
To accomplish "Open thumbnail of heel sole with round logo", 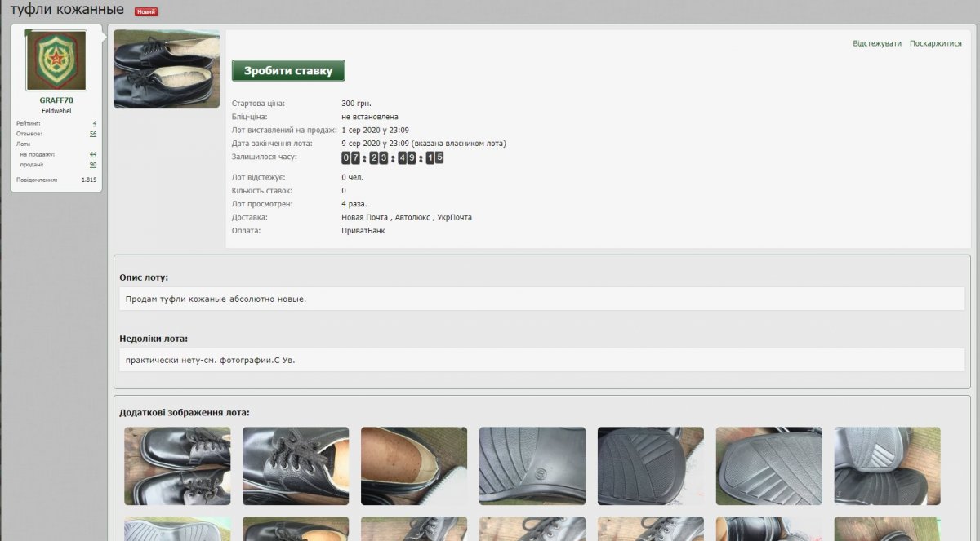I will tap(532, 466).
